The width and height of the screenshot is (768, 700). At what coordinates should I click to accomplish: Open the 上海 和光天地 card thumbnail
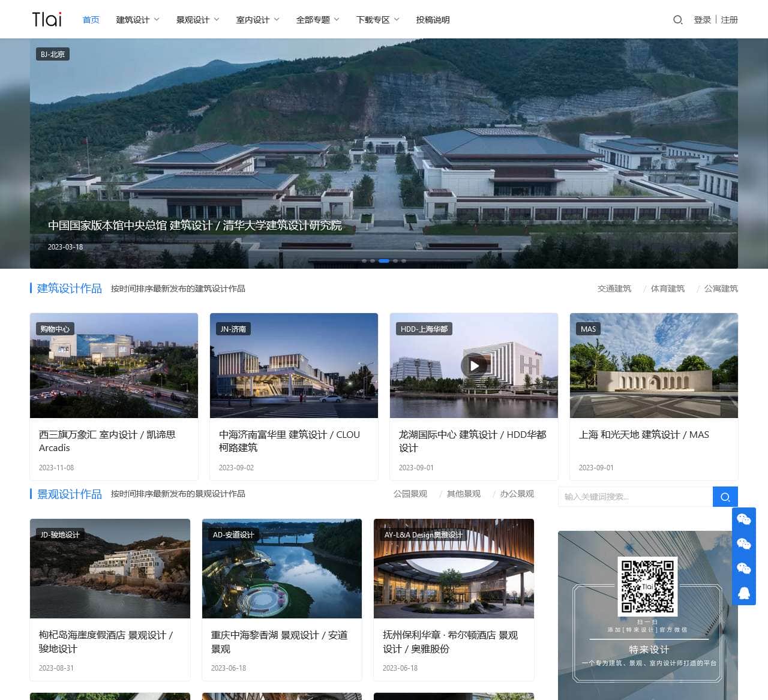point(654,365)
